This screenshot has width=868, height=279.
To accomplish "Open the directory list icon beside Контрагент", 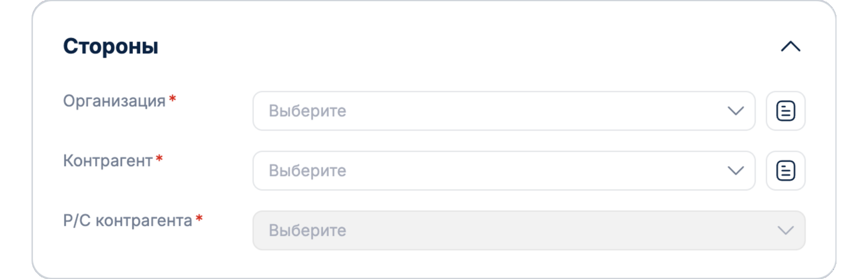I will pos(785,171).
